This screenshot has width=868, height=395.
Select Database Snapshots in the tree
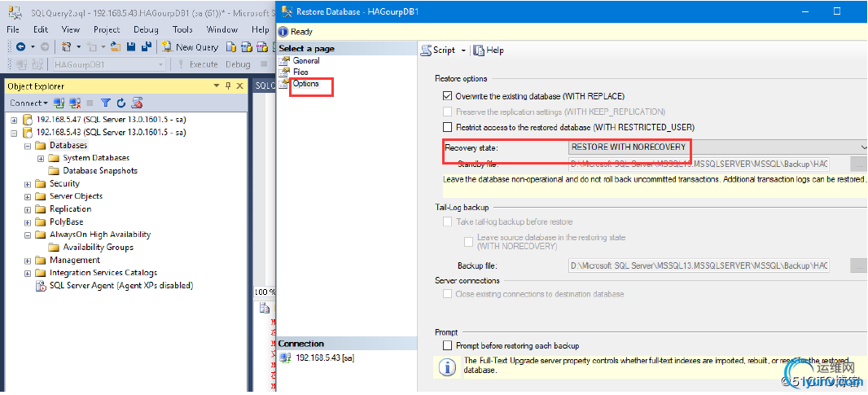point(99,171)
